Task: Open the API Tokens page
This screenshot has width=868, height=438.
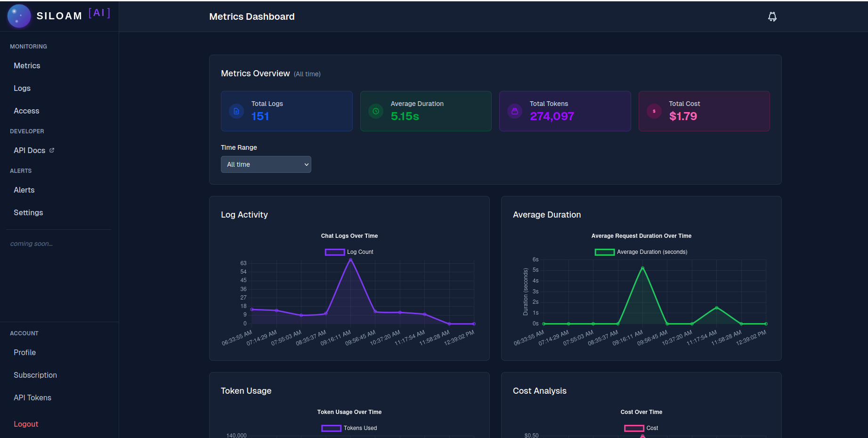Action: click(32, 397)
